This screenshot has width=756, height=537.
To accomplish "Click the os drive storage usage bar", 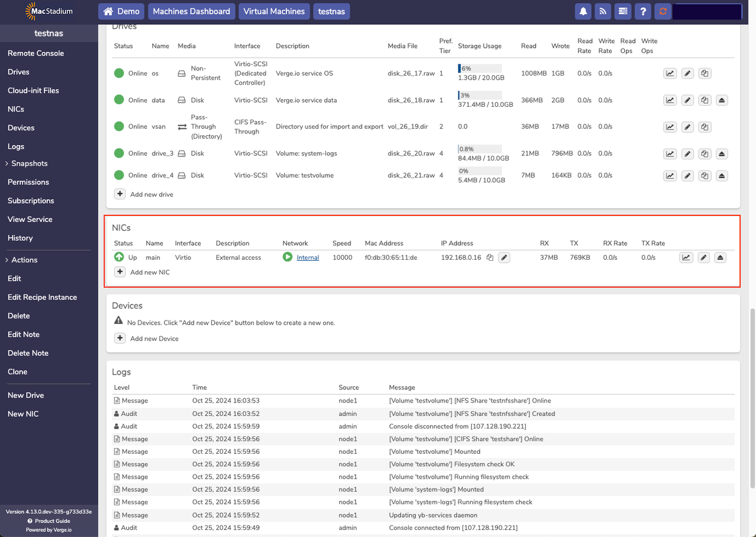I will click(480, 68).
